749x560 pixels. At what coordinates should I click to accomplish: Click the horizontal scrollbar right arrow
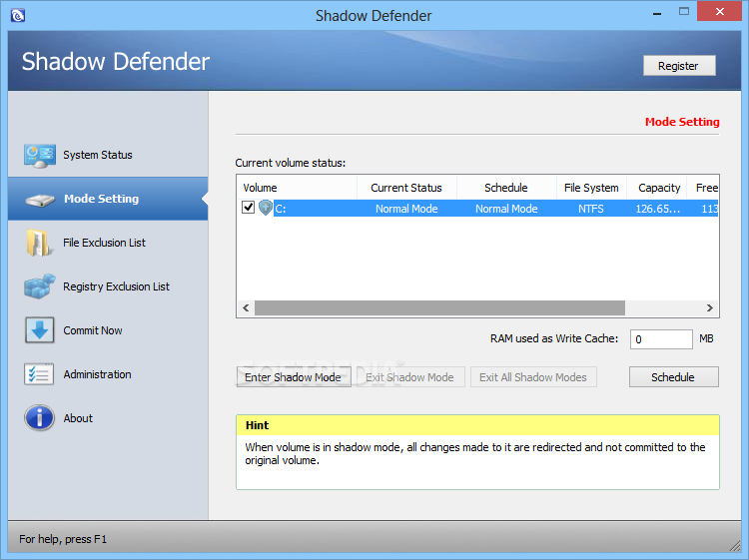(x=710, y=307)
